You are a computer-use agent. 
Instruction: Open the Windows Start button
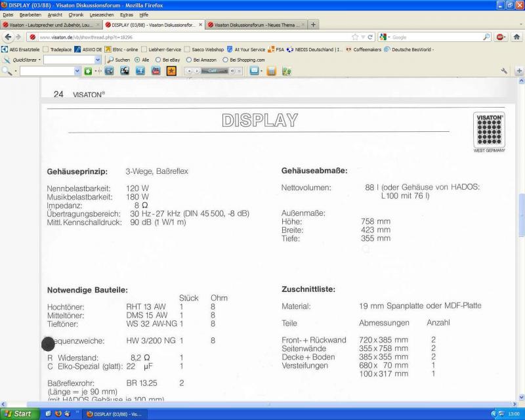click(20, 414)
